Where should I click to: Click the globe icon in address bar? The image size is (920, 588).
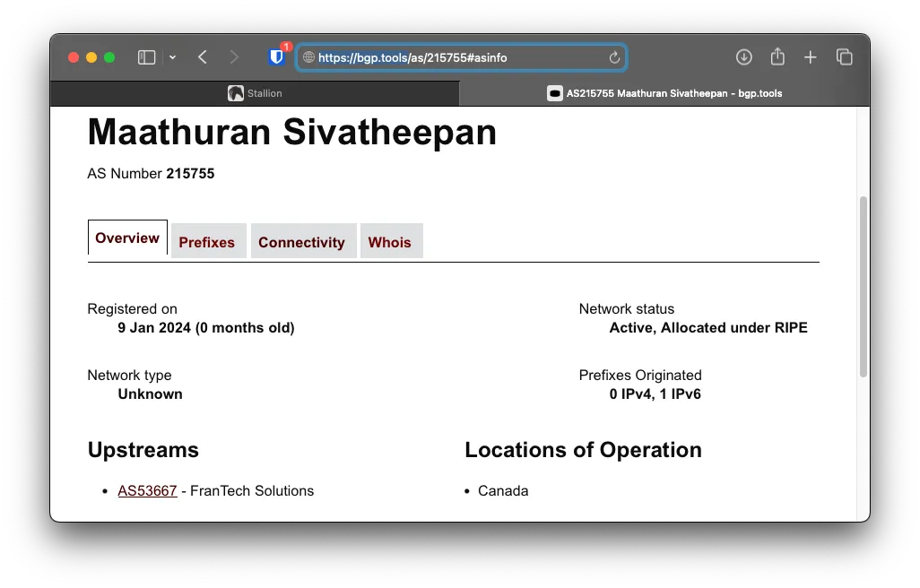pyautogui.click(x=308, y=57)
